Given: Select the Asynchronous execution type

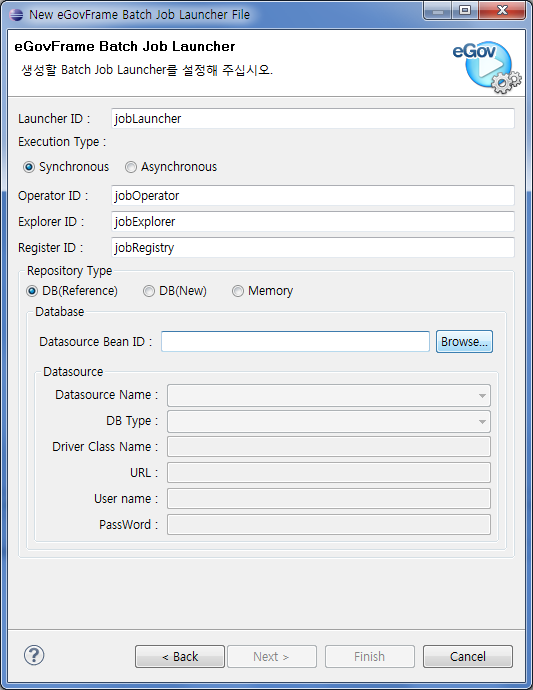Looking at the screenshot, I should [x=171, y=167].
